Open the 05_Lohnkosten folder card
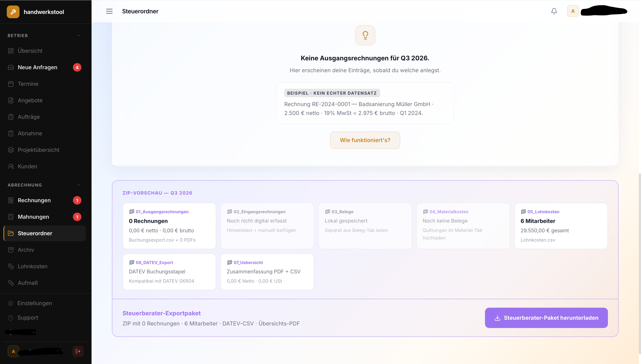This screenshot has height=364, width=641. point(561,226)
